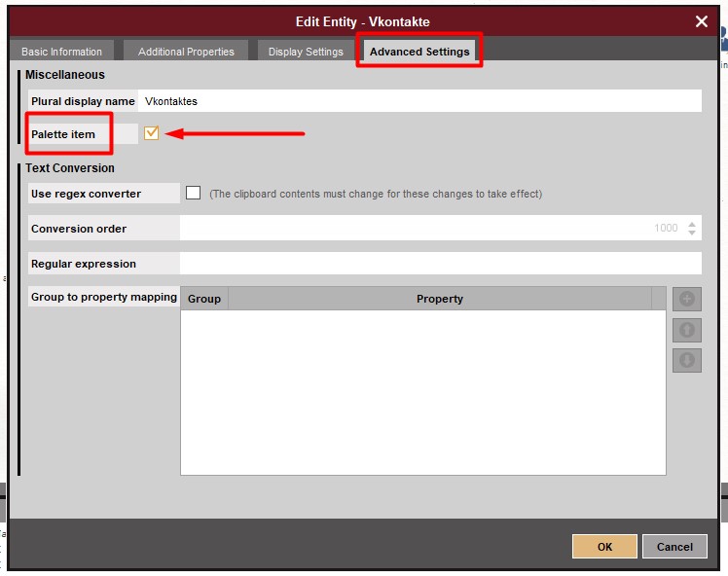Click the Regular expression input field
The width and height of the screenshot is (728, 576).
pyautogui.click(x=441, y=263)
